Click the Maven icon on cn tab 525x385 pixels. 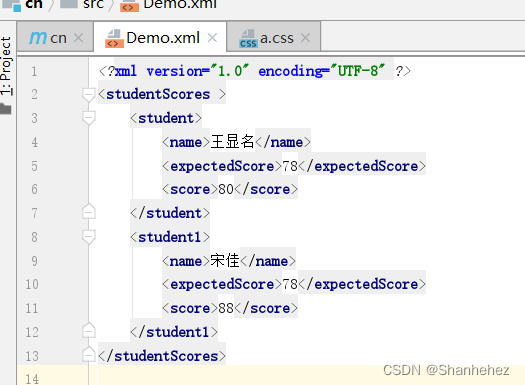(38, 38)
